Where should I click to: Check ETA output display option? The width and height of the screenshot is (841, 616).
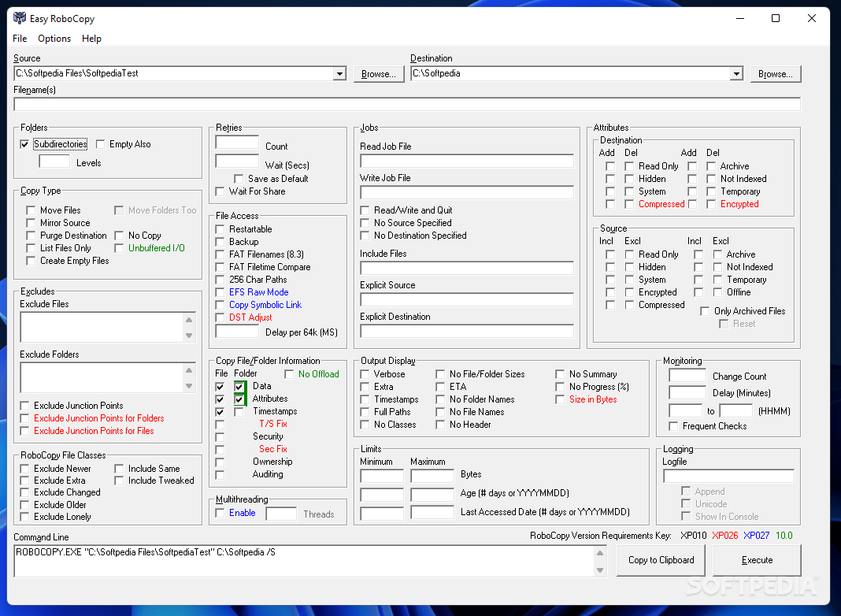(x=440, y=387)
